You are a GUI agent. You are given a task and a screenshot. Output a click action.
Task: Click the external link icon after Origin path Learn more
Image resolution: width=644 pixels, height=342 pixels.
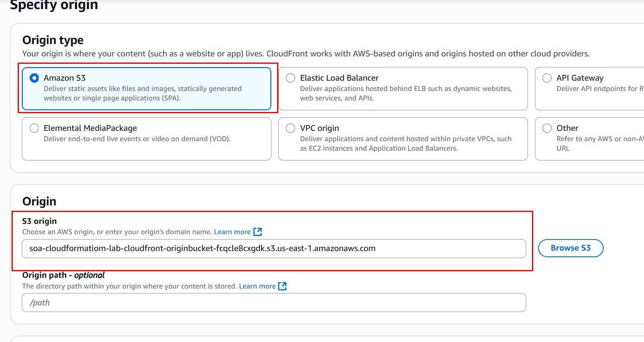coord(282,286)
